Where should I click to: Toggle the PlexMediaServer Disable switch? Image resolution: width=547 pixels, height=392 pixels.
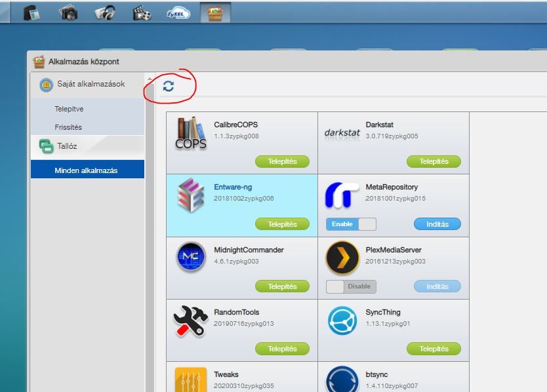click(x=351, y=286)
